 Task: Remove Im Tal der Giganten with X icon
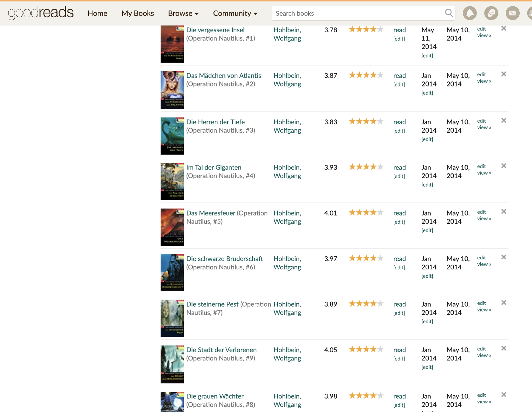(504, 166)
